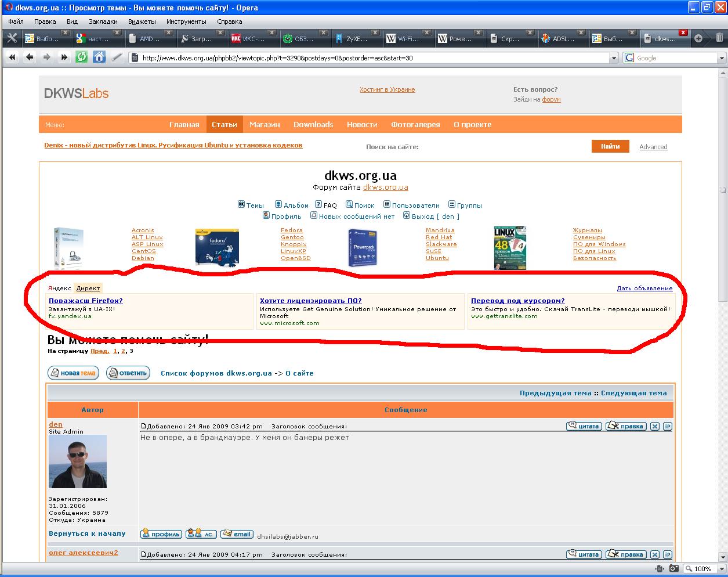Check Новых сообщений нет messages link
728x577 pixels.
(352, 216)
